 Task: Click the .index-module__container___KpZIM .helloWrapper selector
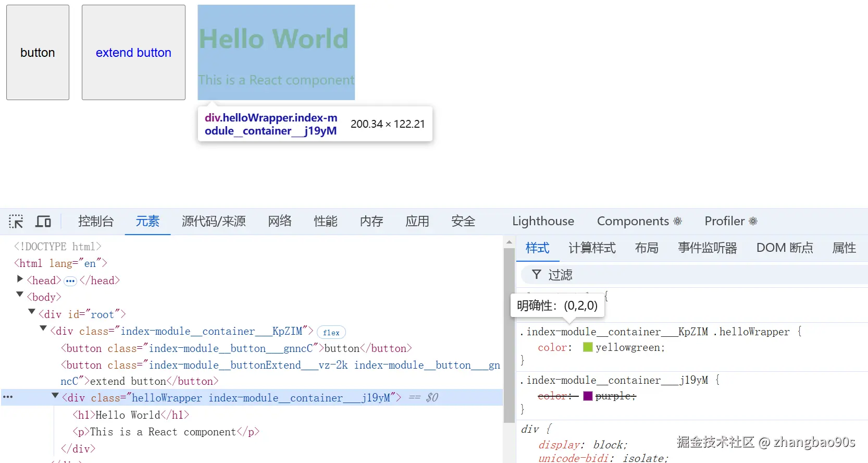coord(654,332)
